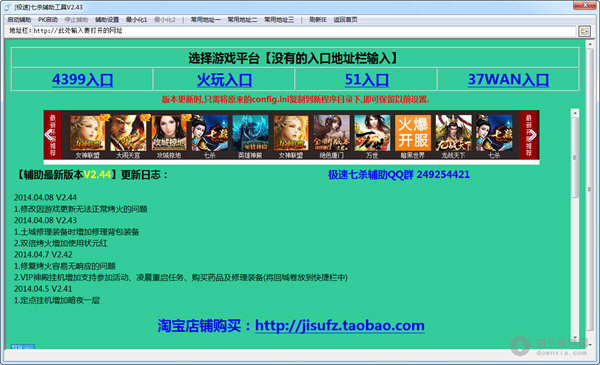
Task: Click the carousel right arrow
Action: (533, 135)
